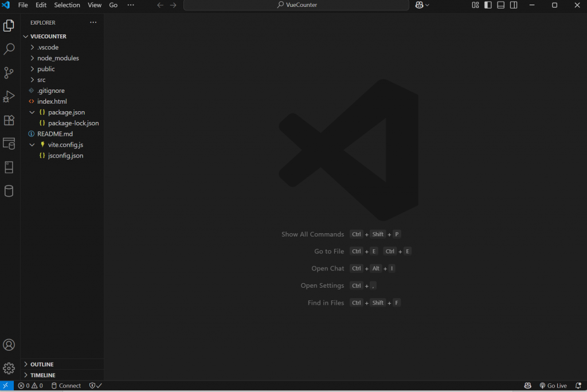The image size is (587, 392).
Task: Collapse the vite.config.js nesting chevron
Action: point(32,145)
